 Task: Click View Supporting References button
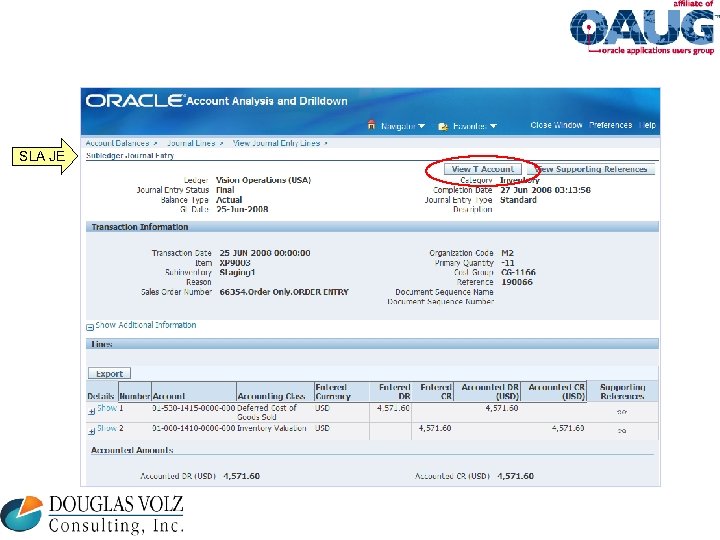tap(592, 169)
